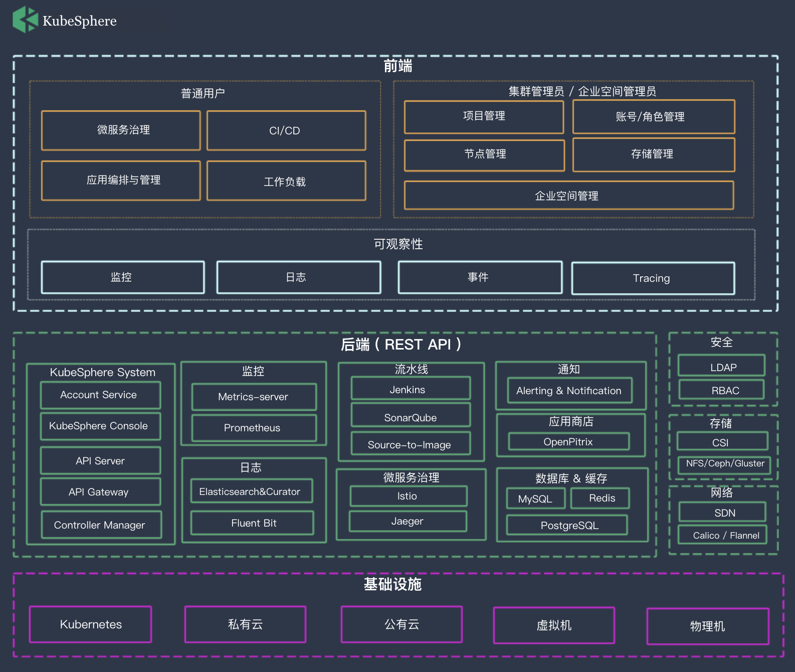Click the Redis box

click(601, 498)
